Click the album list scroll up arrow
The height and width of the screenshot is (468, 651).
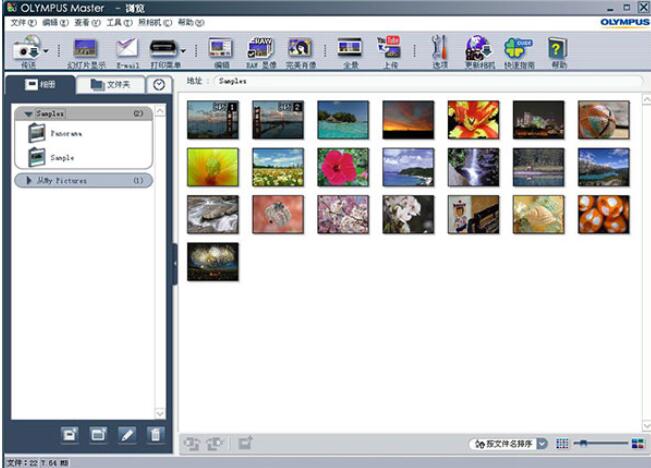tap(160, 110)
